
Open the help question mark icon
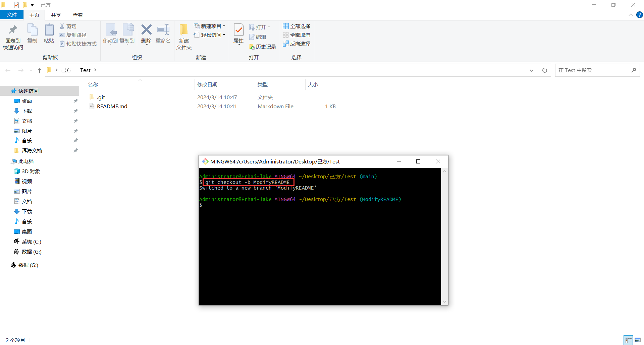(x=640, y=15)
